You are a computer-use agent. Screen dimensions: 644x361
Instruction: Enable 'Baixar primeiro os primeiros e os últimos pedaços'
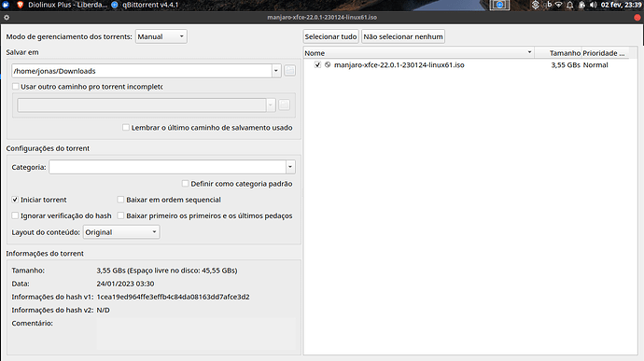[120, 215]
